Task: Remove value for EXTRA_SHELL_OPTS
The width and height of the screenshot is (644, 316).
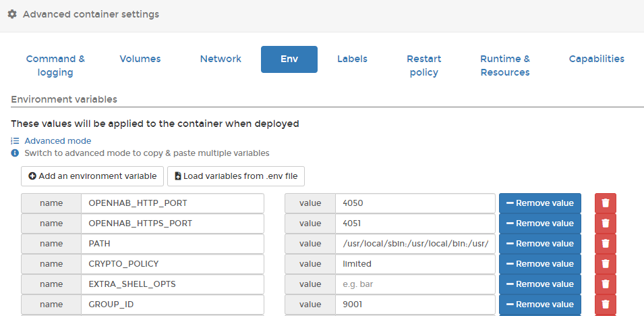Action: (x=540, y=284)
